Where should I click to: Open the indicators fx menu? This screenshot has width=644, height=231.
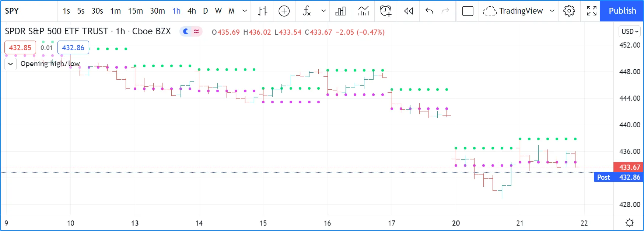307,11
